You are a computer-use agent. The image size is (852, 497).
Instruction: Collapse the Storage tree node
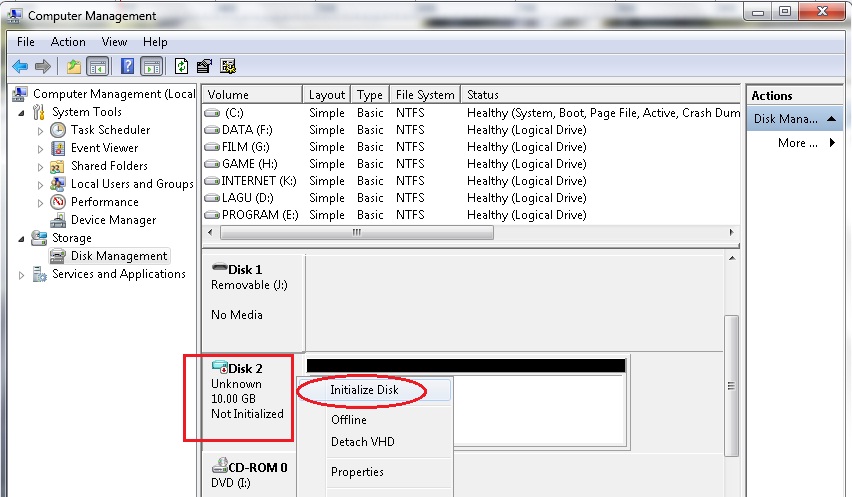pos(21,239)
